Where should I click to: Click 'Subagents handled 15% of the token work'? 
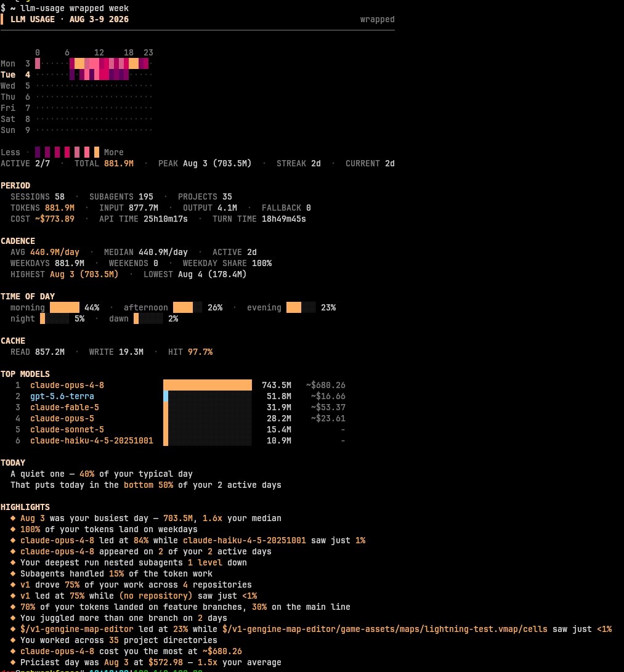116,574
